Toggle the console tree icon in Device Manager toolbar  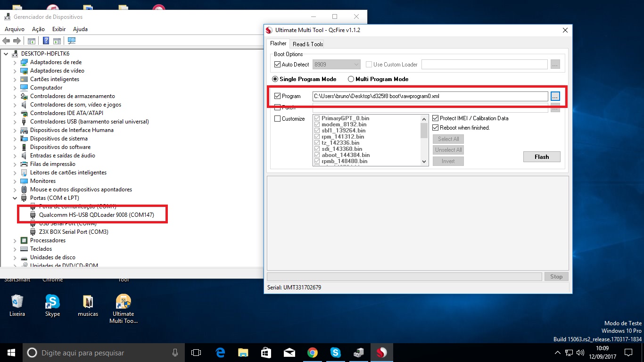(32, 41)
